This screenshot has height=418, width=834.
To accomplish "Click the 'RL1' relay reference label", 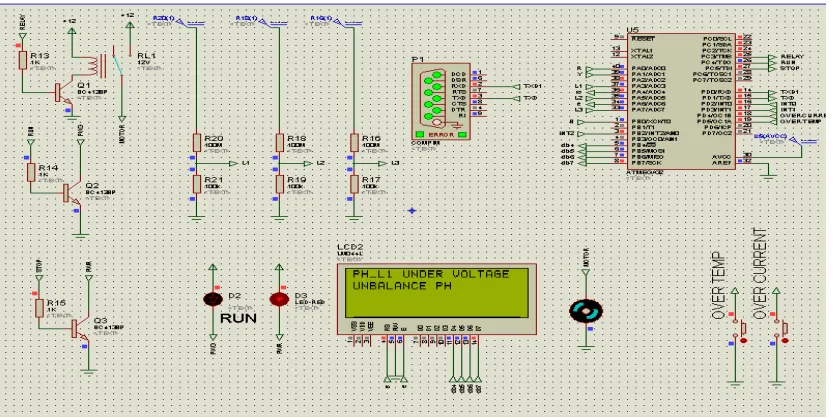I will [x=145, y=55].
